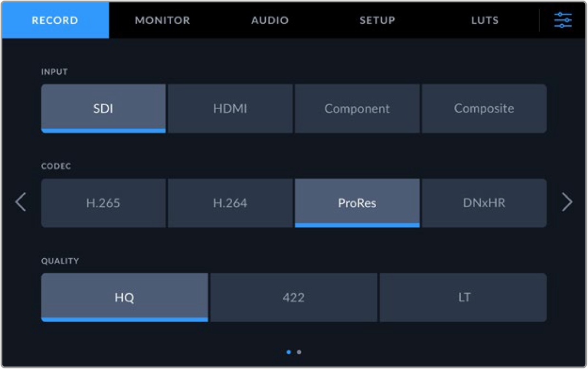588x369 pixels.
Task: Choose Composite input
Action: tap(484, 108)
